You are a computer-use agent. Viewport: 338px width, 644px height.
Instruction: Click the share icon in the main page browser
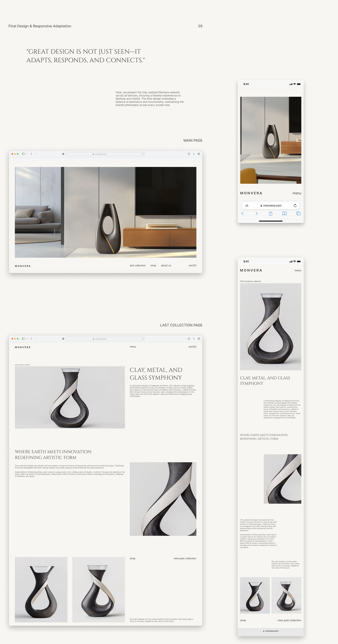pyautogui.click(x=189, y=154)
